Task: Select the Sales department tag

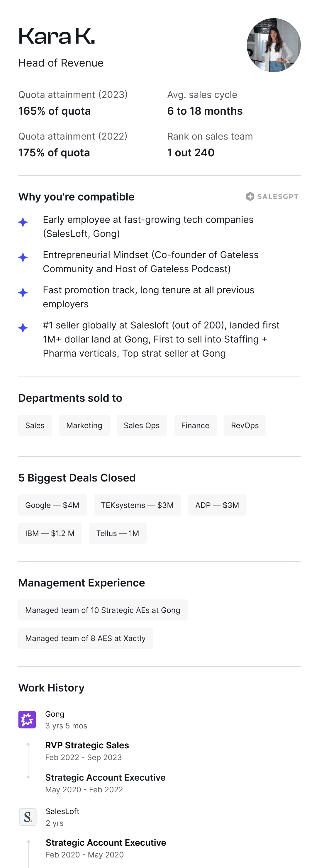Action: (35, 425)
